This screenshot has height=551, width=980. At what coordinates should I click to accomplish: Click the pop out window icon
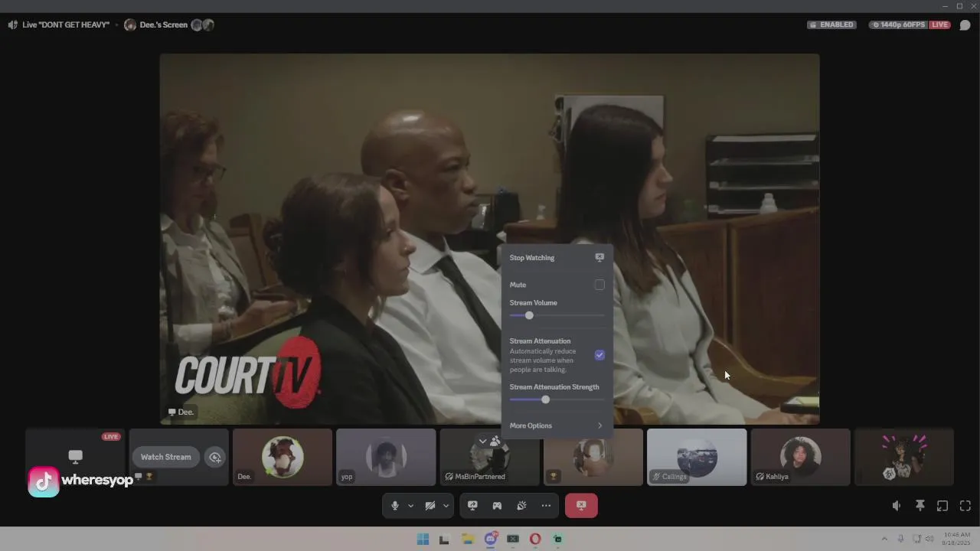942,506
